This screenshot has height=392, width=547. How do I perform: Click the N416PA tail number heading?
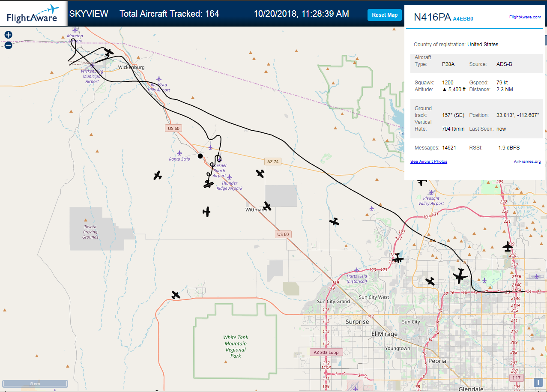tap(432, 18)
